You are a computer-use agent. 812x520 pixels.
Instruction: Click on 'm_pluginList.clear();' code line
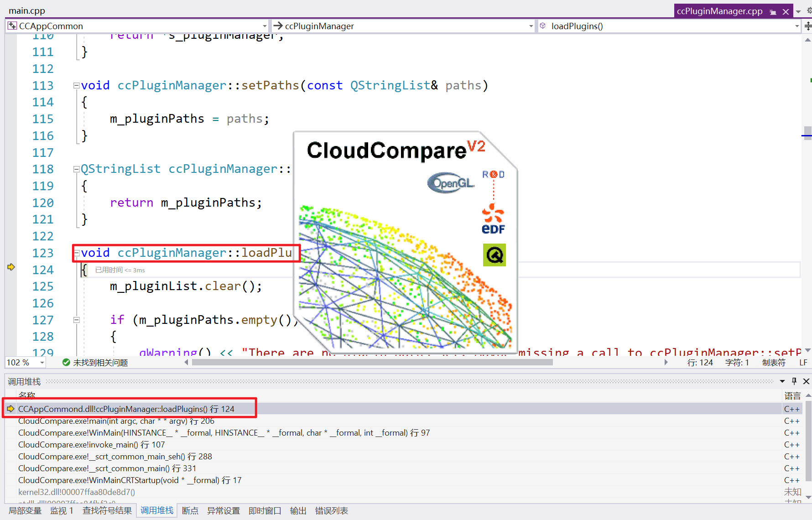[x=186, y=286]
